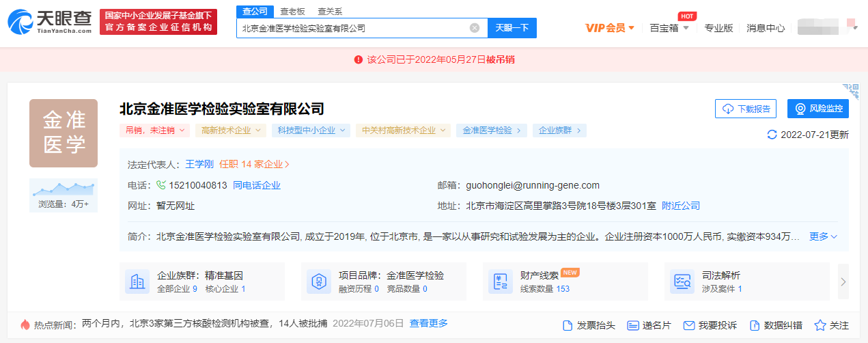View the 浏览量 traffic chart
868x343 pixels.
tap(64, 195)
